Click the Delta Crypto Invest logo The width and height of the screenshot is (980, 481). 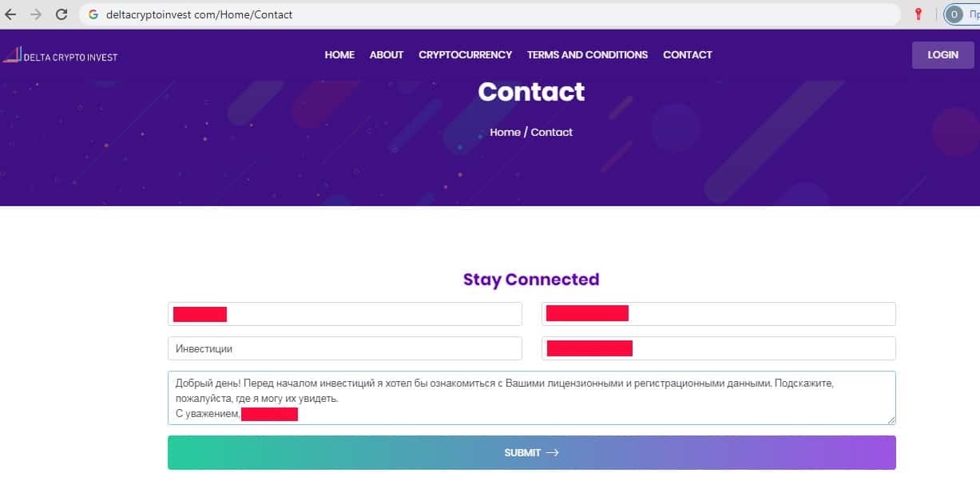(x=60, y=56)
